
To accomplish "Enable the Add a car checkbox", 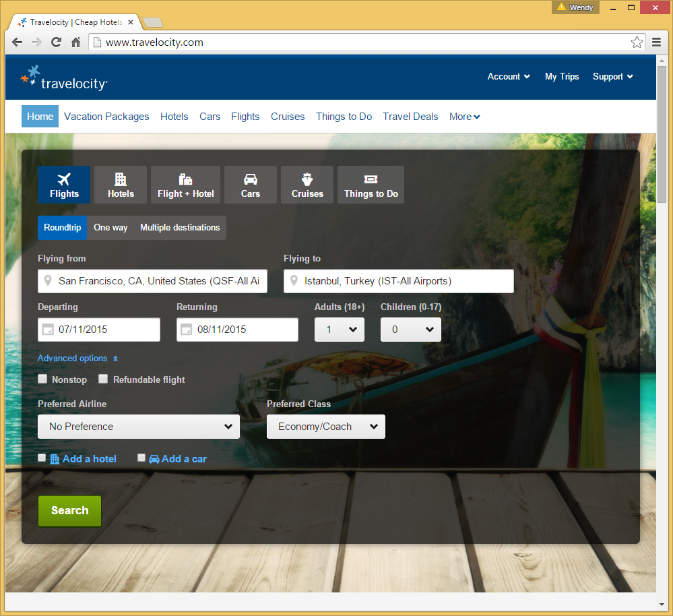I will point(141,458).
